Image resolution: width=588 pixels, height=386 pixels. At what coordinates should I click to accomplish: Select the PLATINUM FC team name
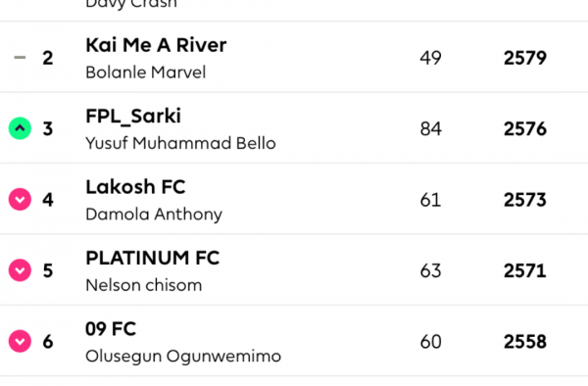point(152,258)
